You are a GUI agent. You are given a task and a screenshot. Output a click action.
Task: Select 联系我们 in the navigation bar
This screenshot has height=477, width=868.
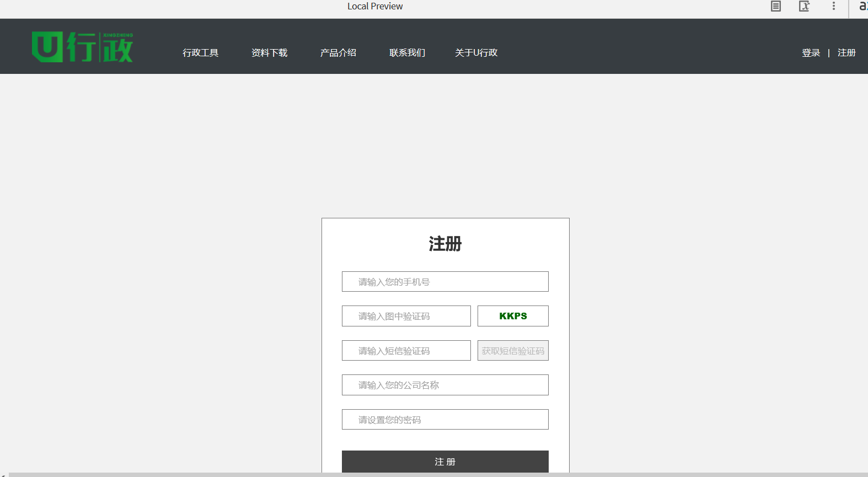[408, 53]
